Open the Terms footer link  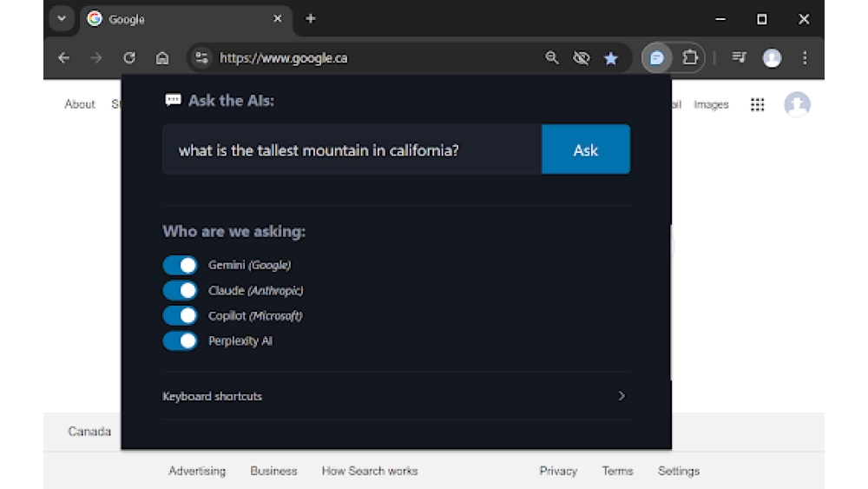pyautogui.click(x=617, y=471)
